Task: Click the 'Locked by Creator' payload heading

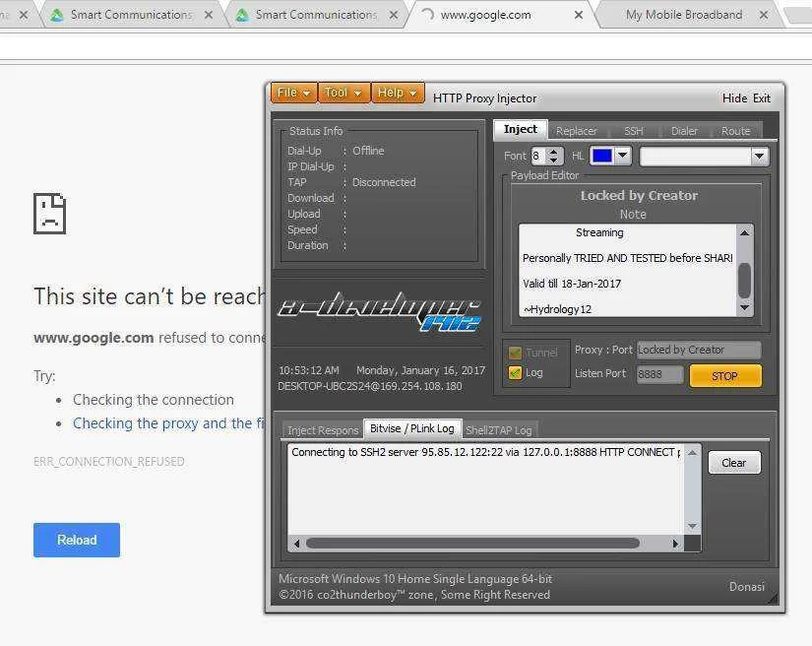Action: tap(639, 195)
